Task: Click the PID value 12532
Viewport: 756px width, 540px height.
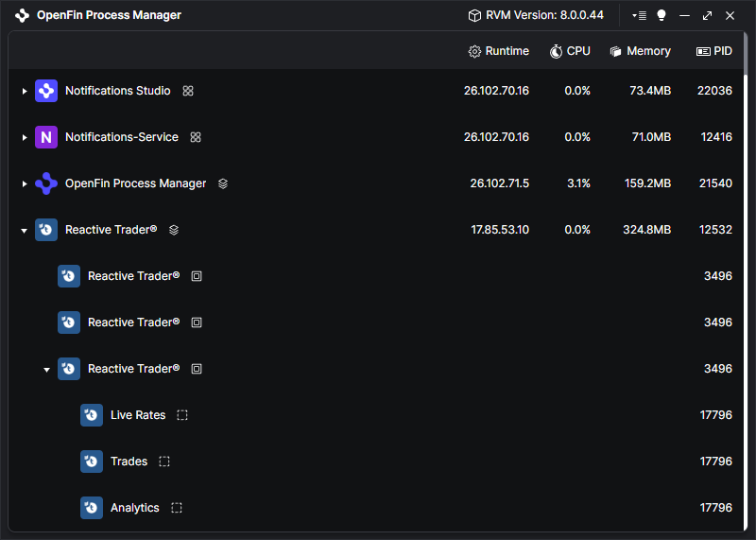Action: (x=715, y=230)
